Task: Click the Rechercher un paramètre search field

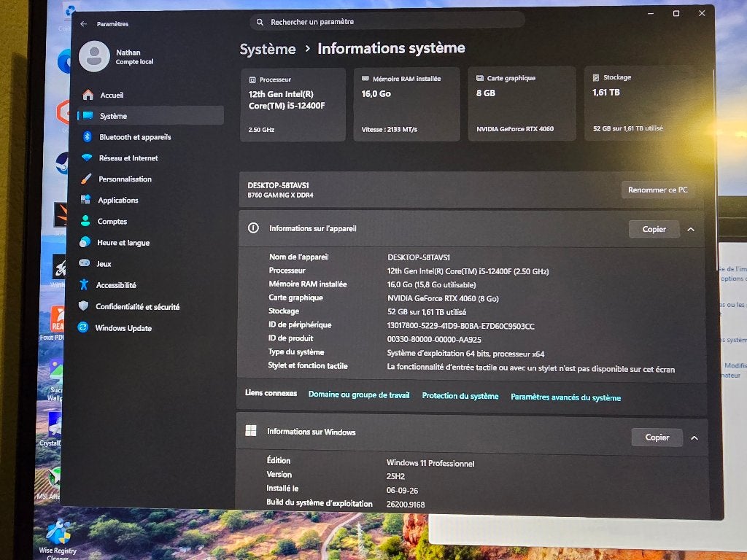Action: [387, 22]
